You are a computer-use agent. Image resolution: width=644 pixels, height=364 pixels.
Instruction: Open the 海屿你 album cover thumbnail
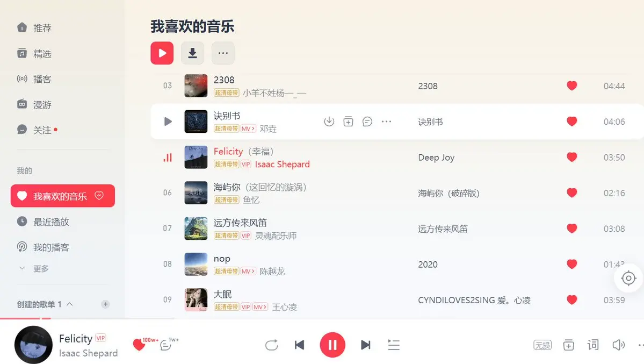pos(196,192)
